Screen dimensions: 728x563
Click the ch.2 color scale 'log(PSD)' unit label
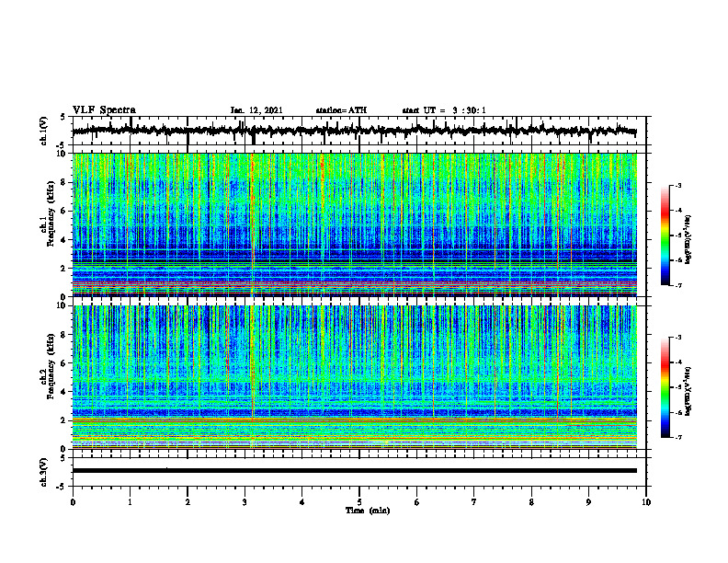(x=688, y=392)
